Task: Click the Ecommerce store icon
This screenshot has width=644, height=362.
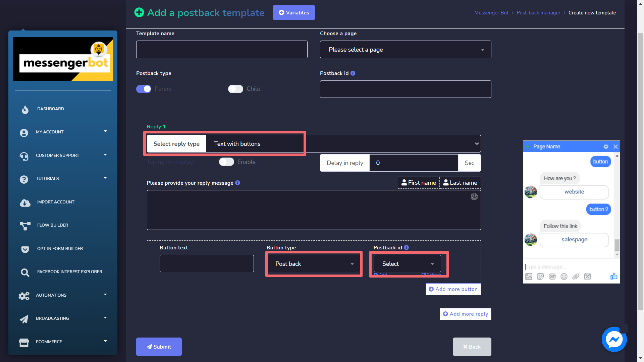Action: tap(24, 342)
